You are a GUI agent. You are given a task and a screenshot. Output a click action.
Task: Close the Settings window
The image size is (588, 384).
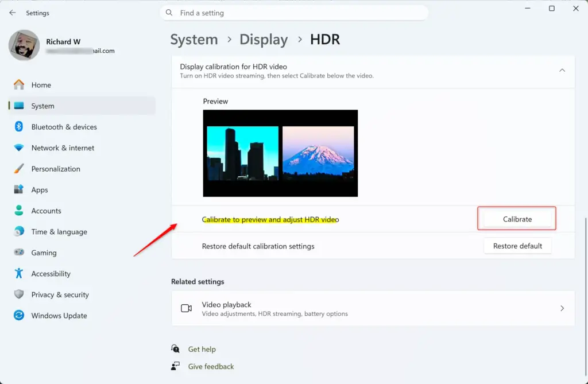(575, 8)
